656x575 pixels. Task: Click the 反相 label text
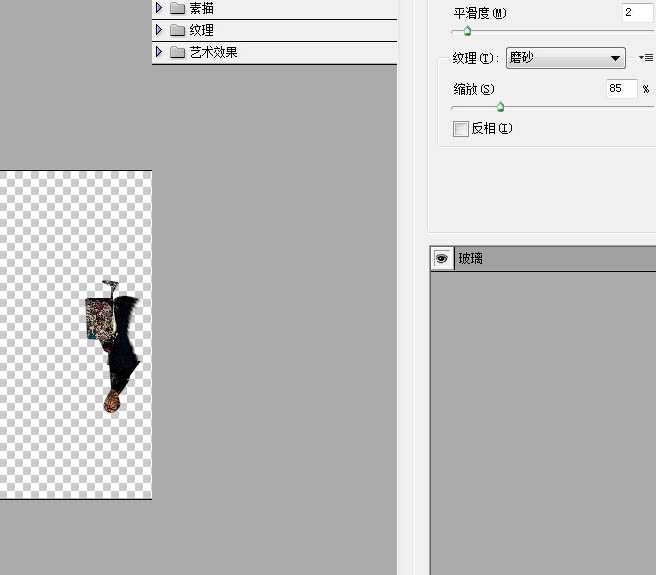tap(491, 129)
